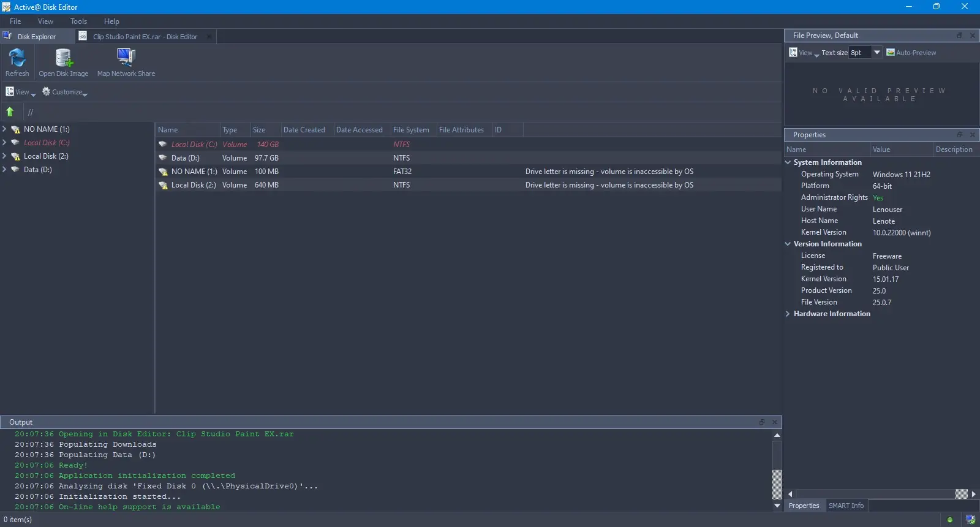
Task: Click the green status indicator in status bar
Action: tap(950, 520)
